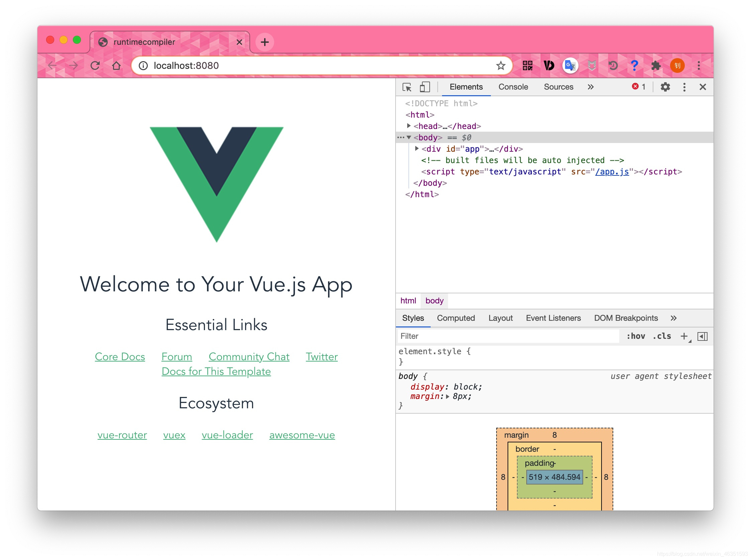
Task: Focus the styles Filter field
Action: tap(508, 336)
